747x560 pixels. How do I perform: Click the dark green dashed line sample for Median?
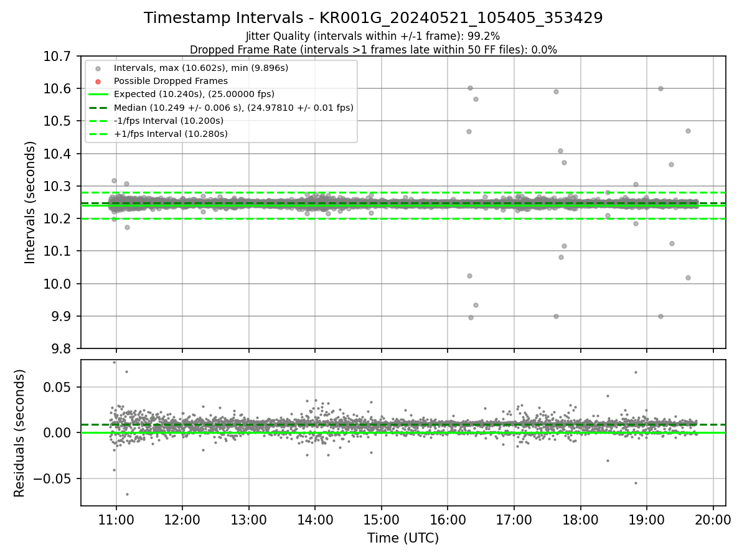(98, 108)
